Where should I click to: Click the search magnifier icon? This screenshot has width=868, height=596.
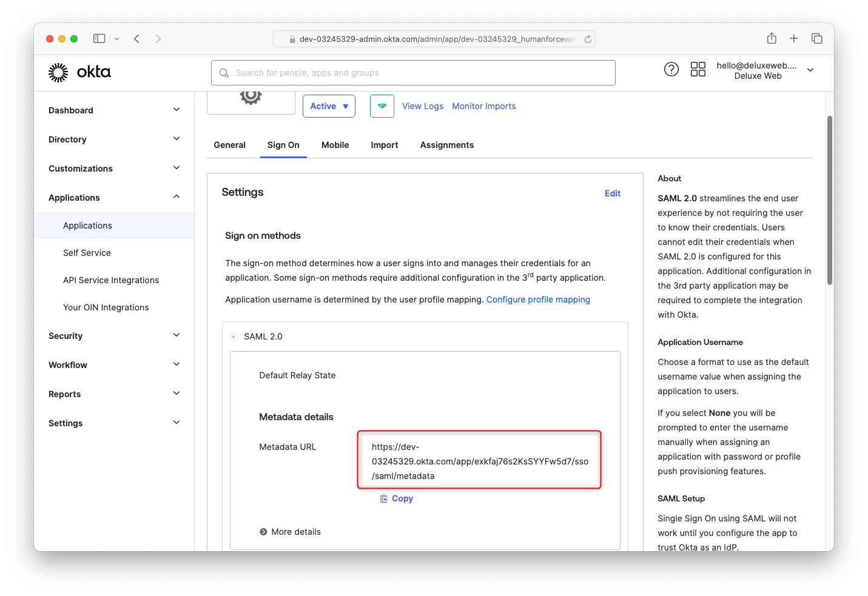click(224, 73)
